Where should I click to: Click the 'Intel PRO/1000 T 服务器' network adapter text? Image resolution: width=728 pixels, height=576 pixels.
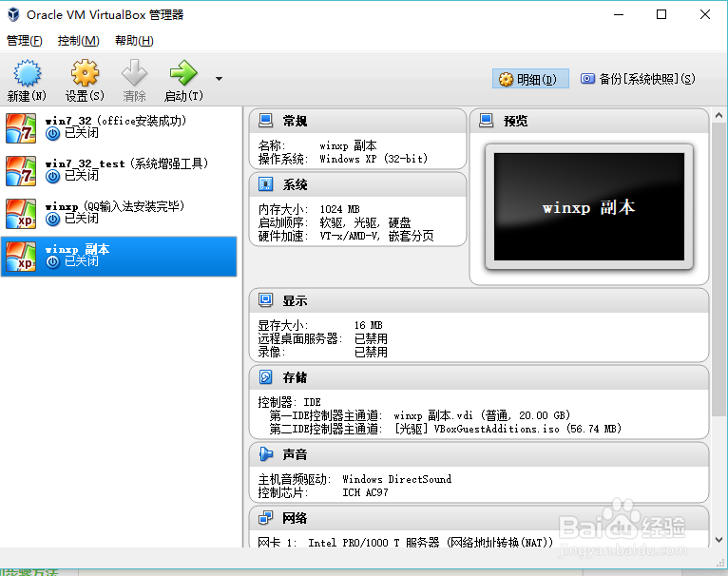click(x=374, y=543)
